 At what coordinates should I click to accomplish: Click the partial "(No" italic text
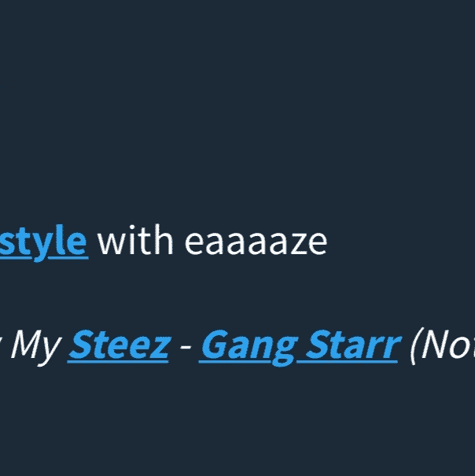[x=442, y=346]
